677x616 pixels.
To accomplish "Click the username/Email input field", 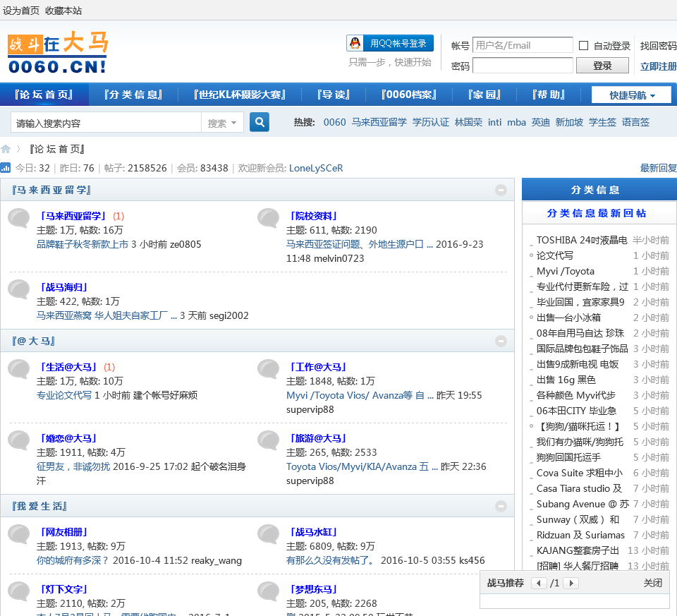I will click(522, 45).
